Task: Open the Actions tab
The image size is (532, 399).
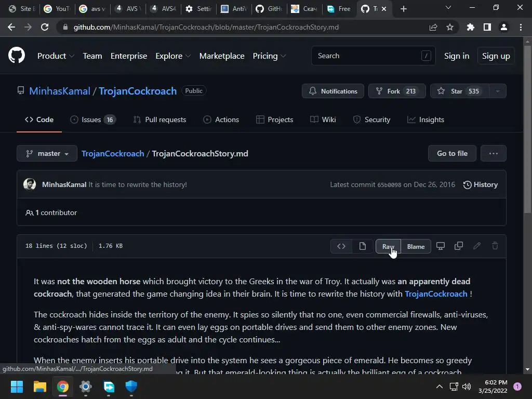Action: coord(221,120)
